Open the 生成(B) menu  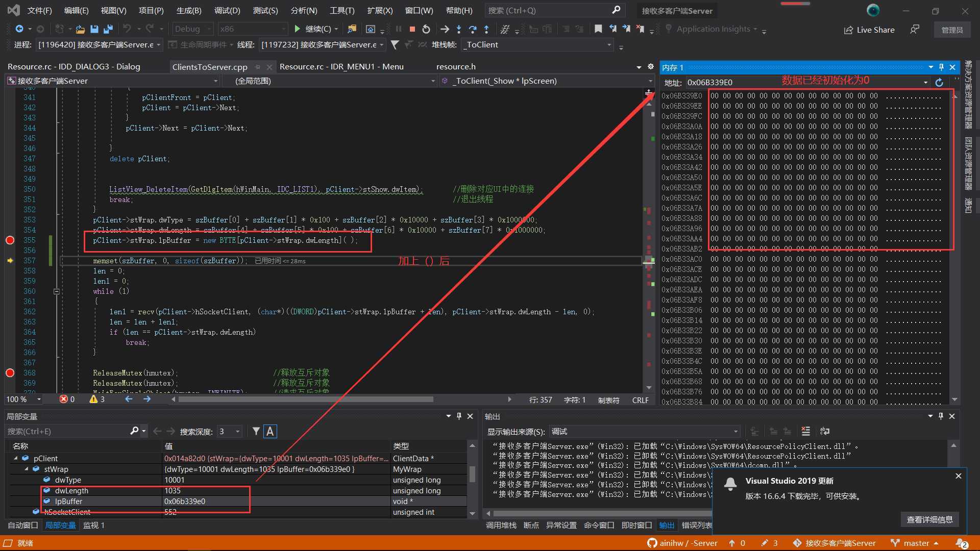[x=189, y=10]
